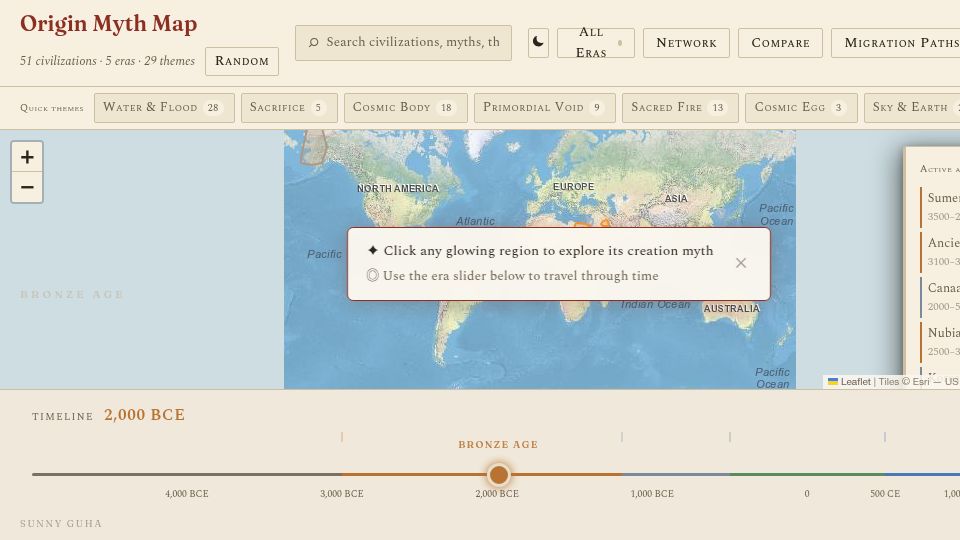This screenshot has height=540, width=960.
Task: Click the search magnifier icon
Action: coord(313,42)
